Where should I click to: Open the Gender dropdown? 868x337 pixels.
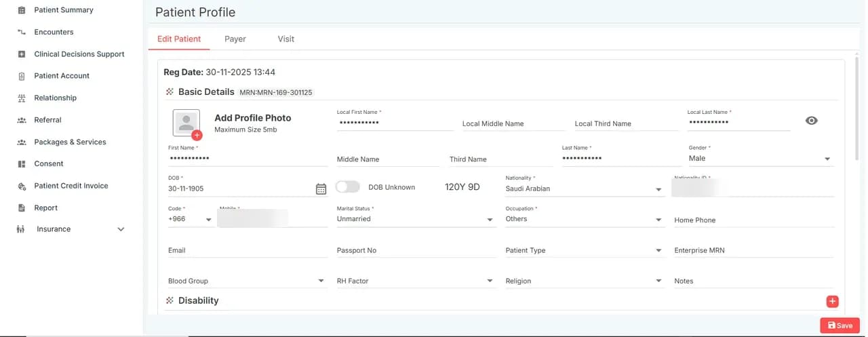click(x=761, y=159)
